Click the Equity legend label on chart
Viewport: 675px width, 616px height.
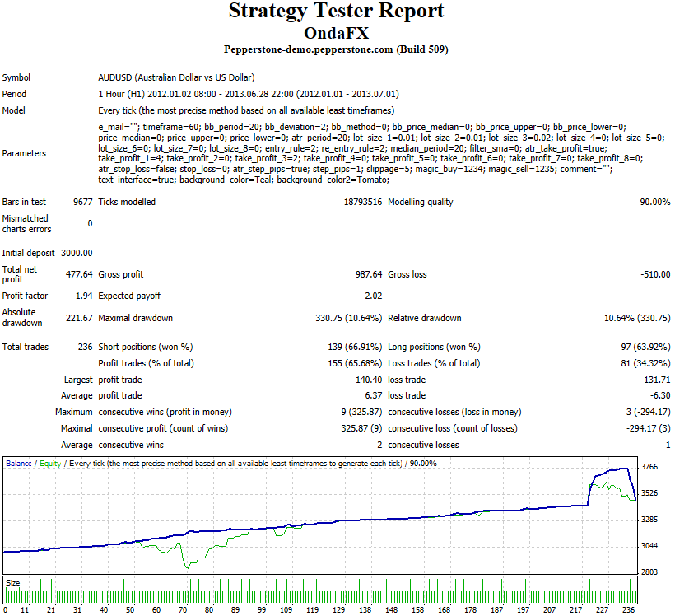click(49, 464)
